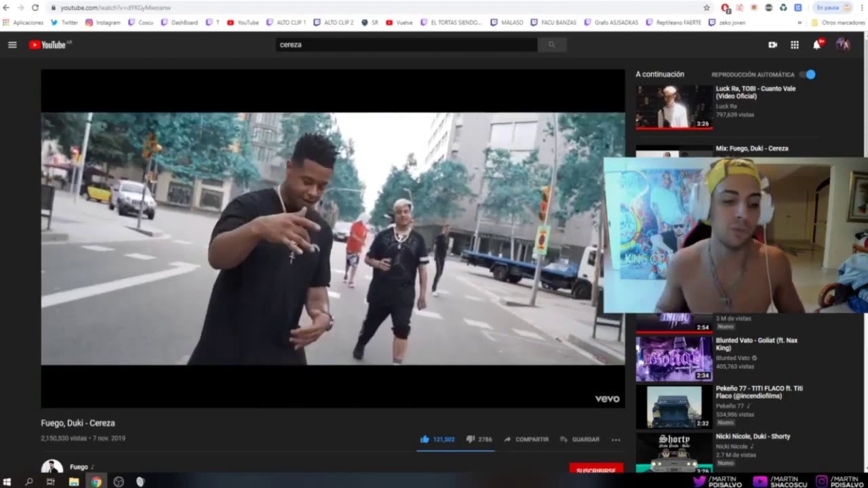The height and width of the screenshot is (488, 868).
Task: Toggle the autoplay switch
Action: pyautogui.click(x=807, y=75)
